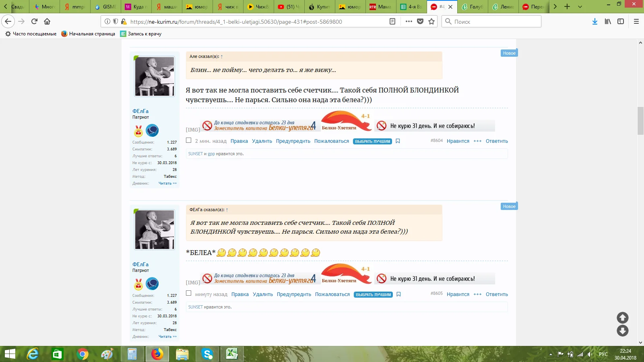Show hidden system tray icons
Screen dimensions: 644x362
[551, 354]
